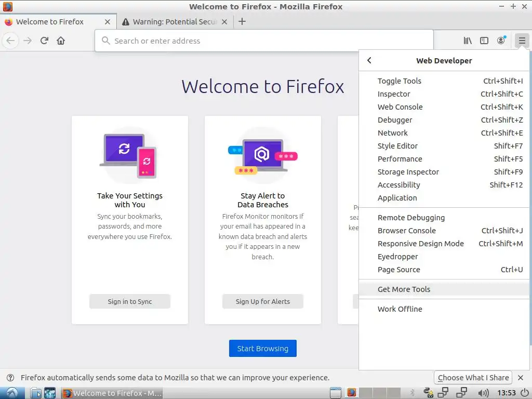The width and height of the screenshot is (532, 399).
Task: Click into the search or address bar
Action: [264, 41]
